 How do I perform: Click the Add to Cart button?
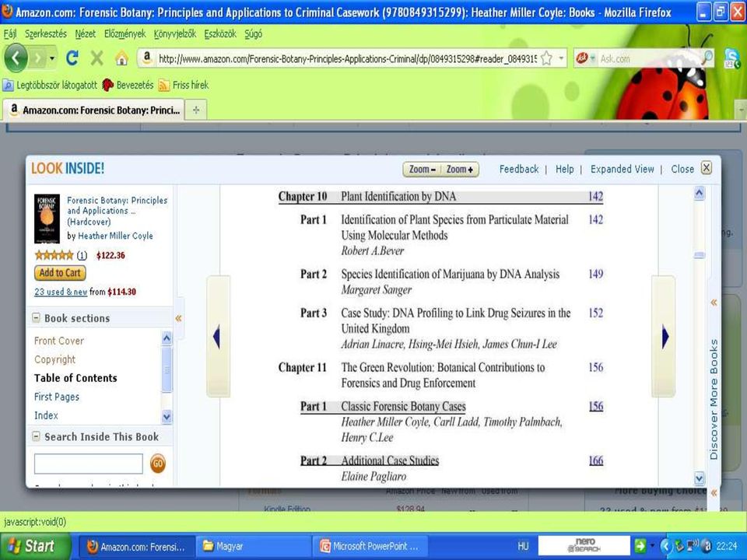(x=60, y=273)
